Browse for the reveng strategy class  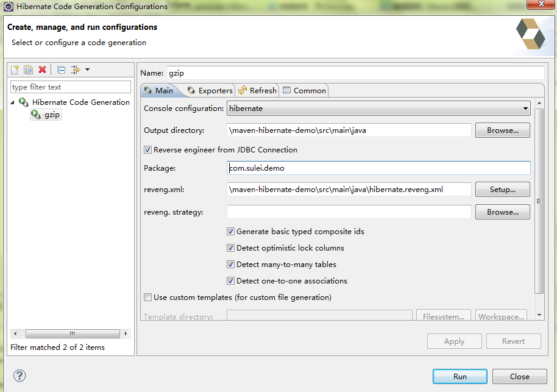[503, 212]
